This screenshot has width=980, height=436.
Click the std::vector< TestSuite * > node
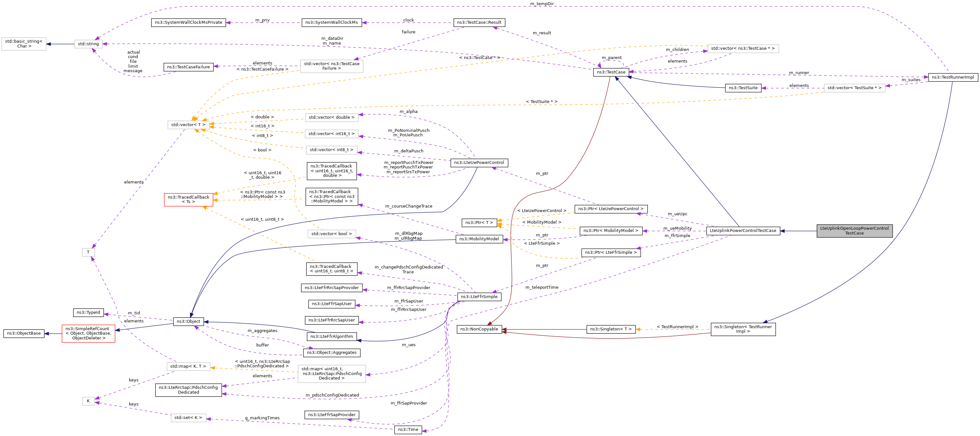click(x=854, y=88)
